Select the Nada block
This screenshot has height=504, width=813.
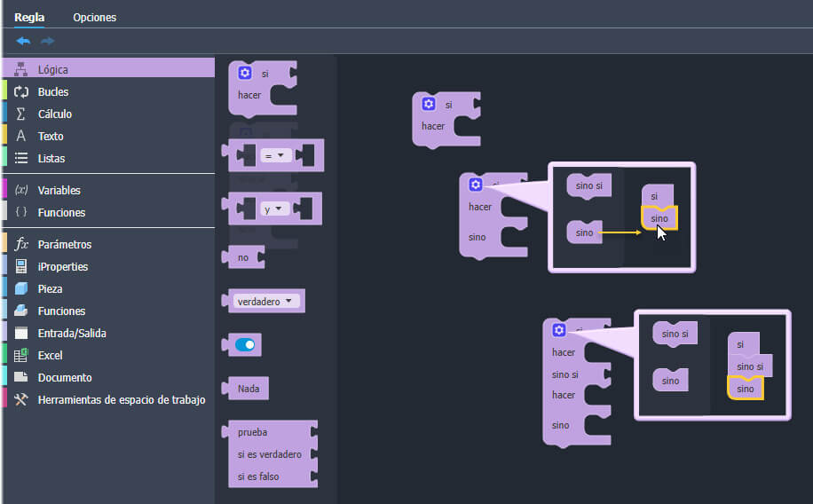click(x=245, y=389)
